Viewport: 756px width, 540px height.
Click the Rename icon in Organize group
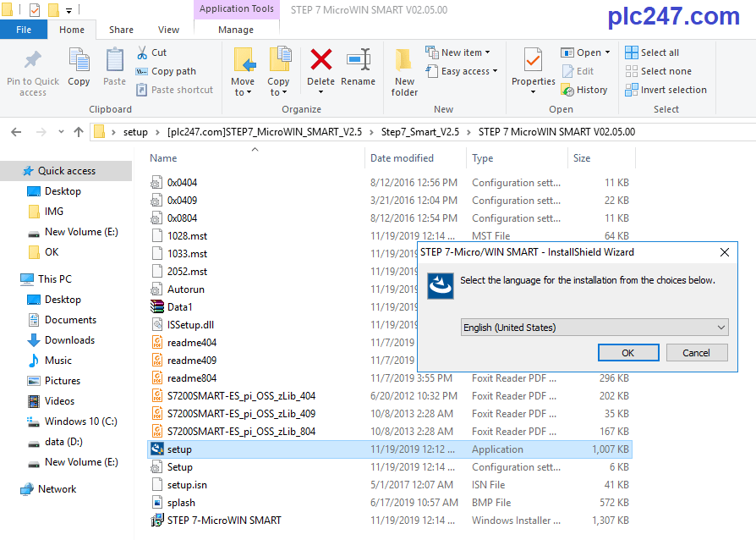pyautogui.click(x=359, y=60)
